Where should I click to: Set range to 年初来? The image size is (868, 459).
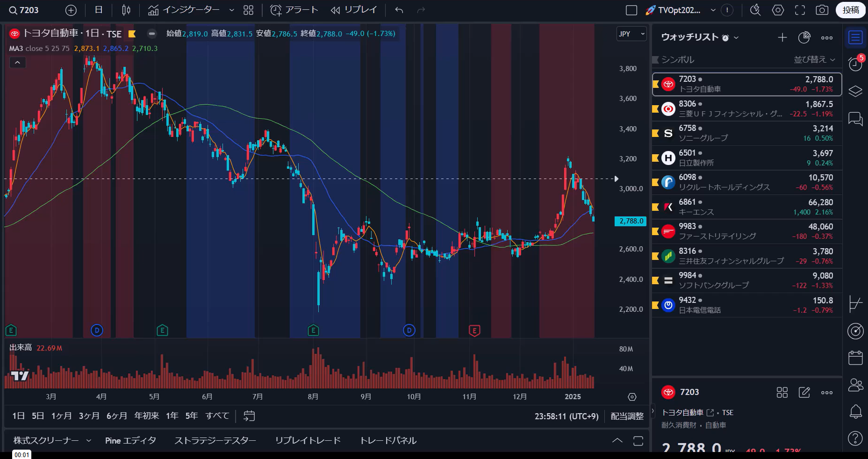(147, 416)
